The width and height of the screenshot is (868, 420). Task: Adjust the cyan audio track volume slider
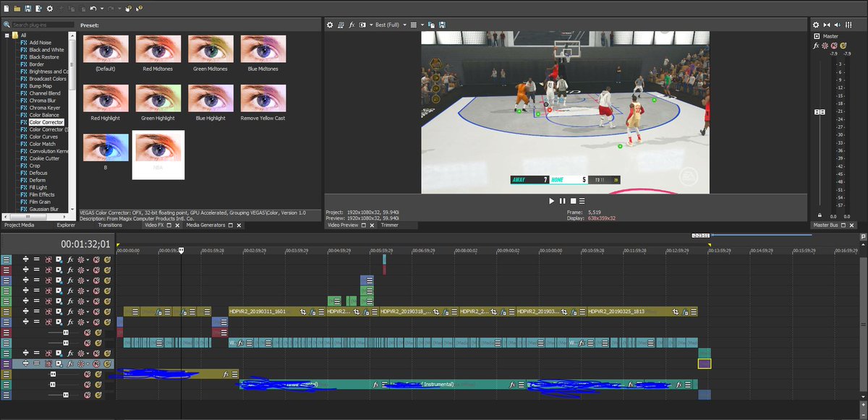(x=66, y=343)
